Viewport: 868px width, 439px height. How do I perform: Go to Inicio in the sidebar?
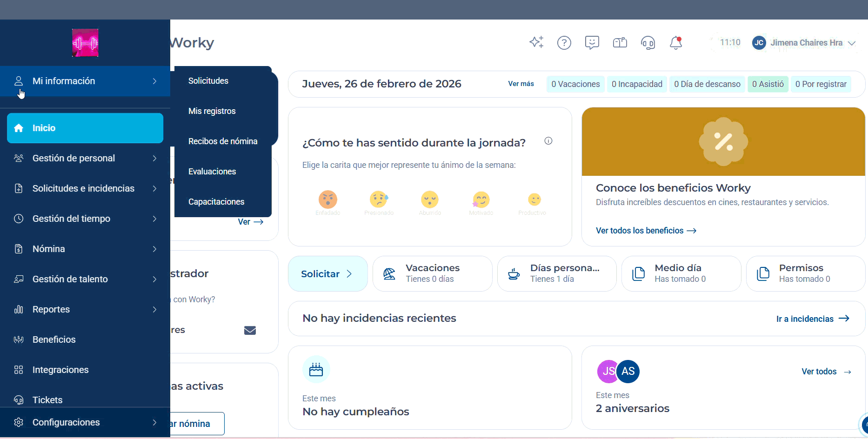85,128
